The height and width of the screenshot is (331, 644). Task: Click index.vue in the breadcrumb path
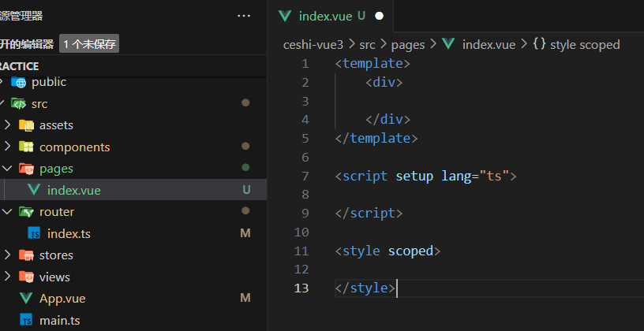pos(489,44)
